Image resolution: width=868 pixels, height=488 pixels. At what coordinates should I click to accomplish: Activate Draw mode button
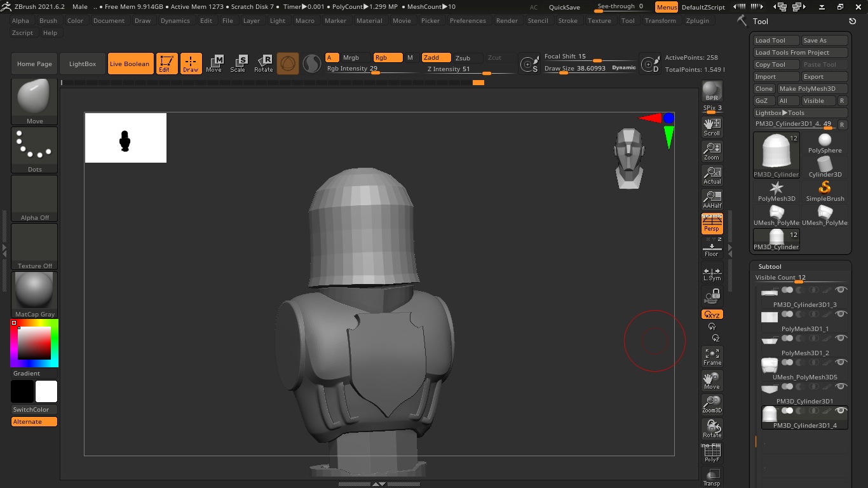pyautogui.click(x=191, y=64)
